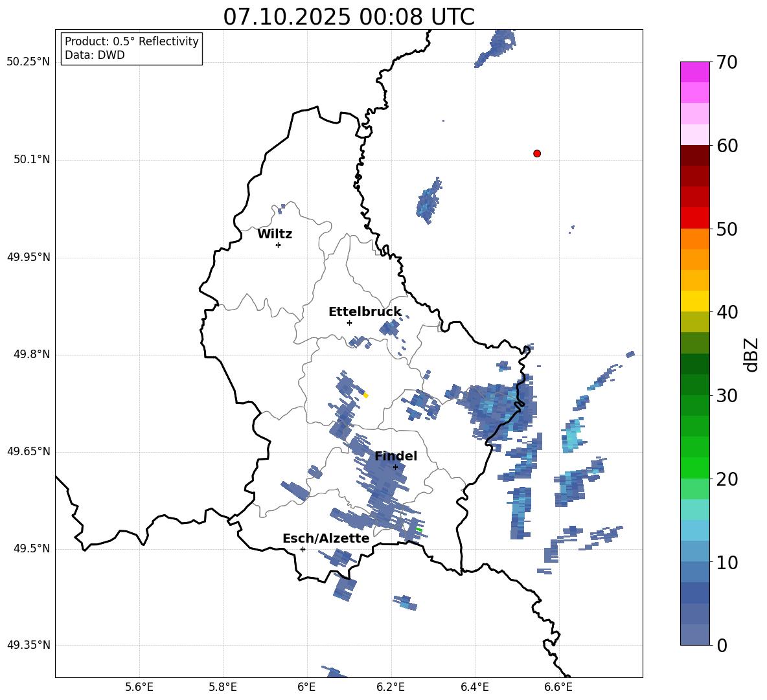Image resolution: width=767 pixels, height=700 pixels.
Task: Click the 49.35°N latitude label
Action: pos(28,645)
